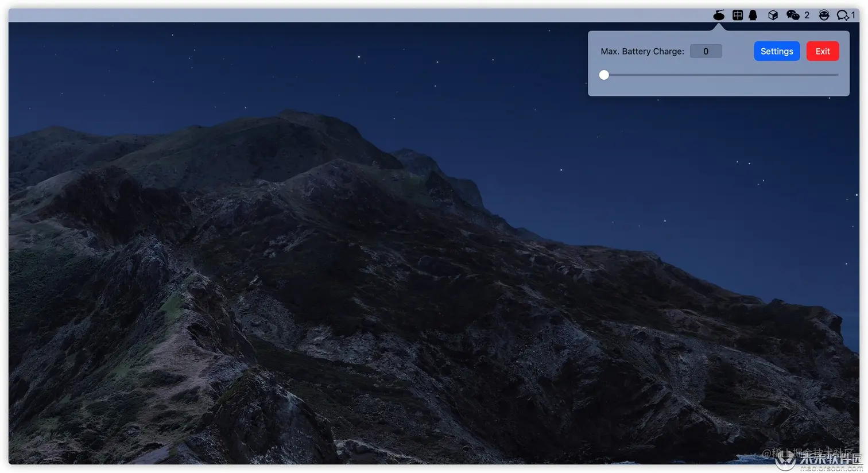
Task: Open the chat bubble icon with badge 1
Action: pos(846,15)
